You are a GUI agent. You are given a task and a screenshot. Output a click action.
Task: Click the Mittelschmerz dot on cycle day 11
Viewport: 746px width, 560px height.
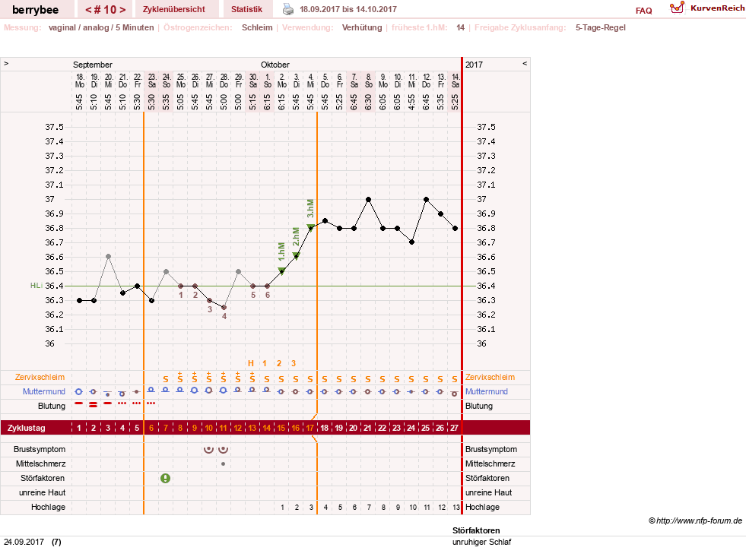coord(223,464)
